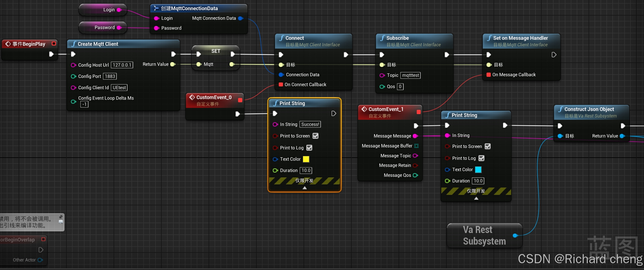Click the BeginPlay event output exec pin

[51, 54]
